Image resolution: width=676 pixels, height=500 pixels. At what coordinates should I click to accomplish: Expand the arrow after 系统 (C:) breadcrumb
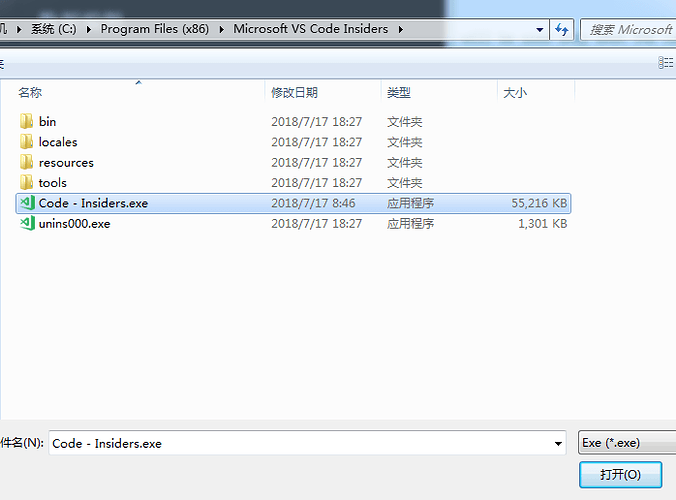(x=88, y=29)
